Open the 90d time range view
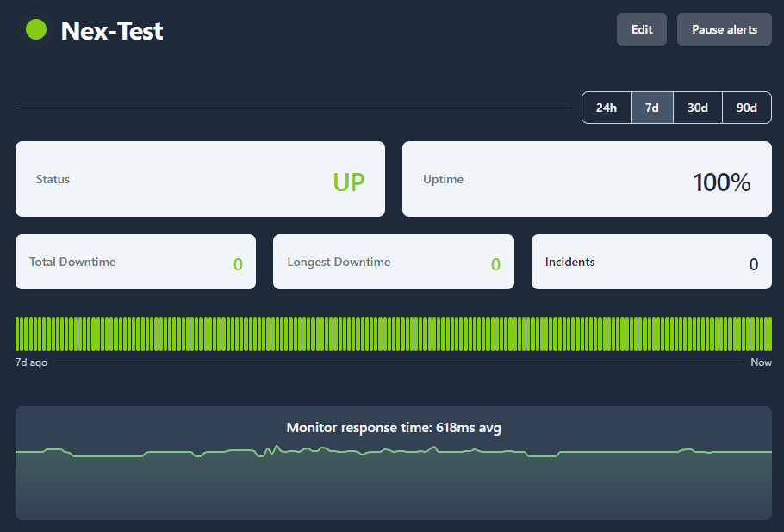The width and height of the screenshot is (784, 532). pyautogui.click(x=746, y=107)
